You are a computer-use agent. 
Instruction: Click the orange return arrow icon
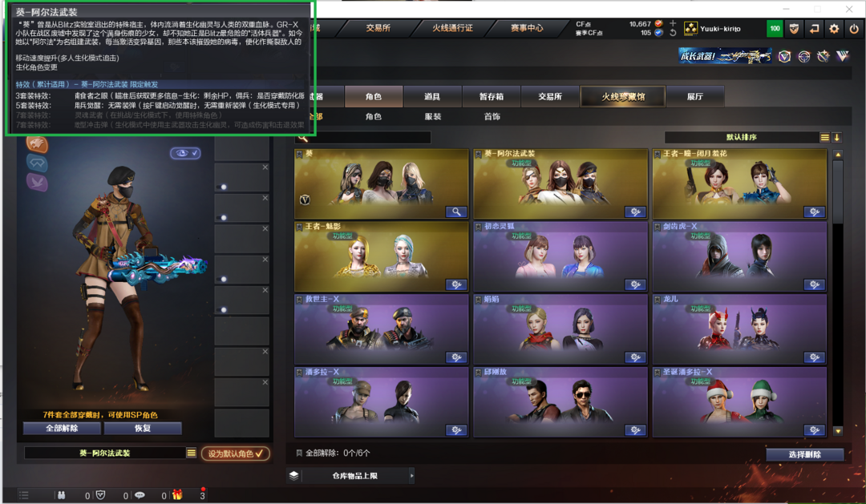(x=814, y=29)
